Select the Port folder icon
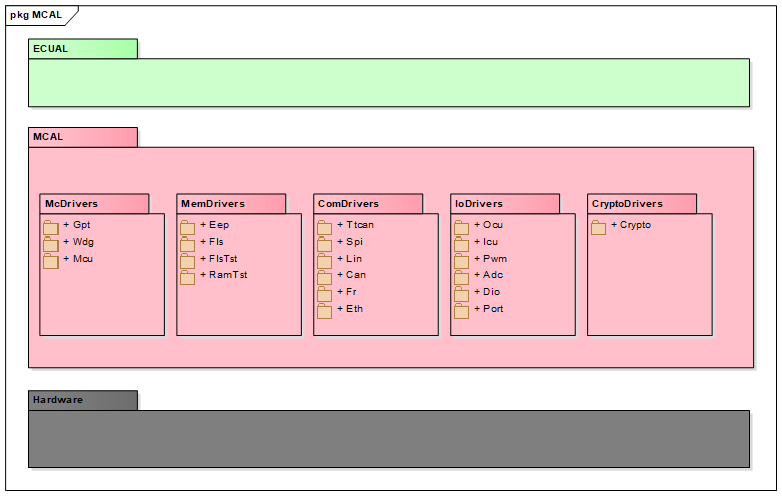Image resolution: width=782 pixels, height=496 pixels. coord(462,311)
